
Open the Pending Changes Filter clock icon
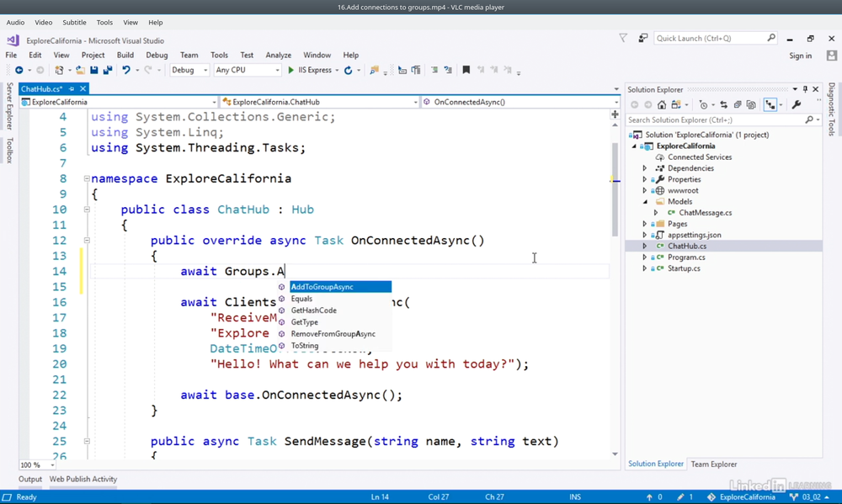pyautogui.click(x=703, y=105)
